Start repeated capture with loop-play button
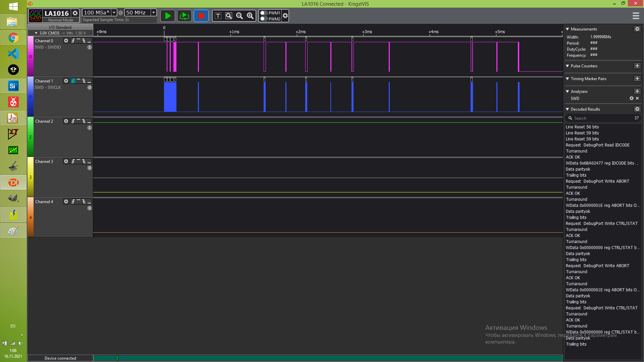 (x=184, y=16)
